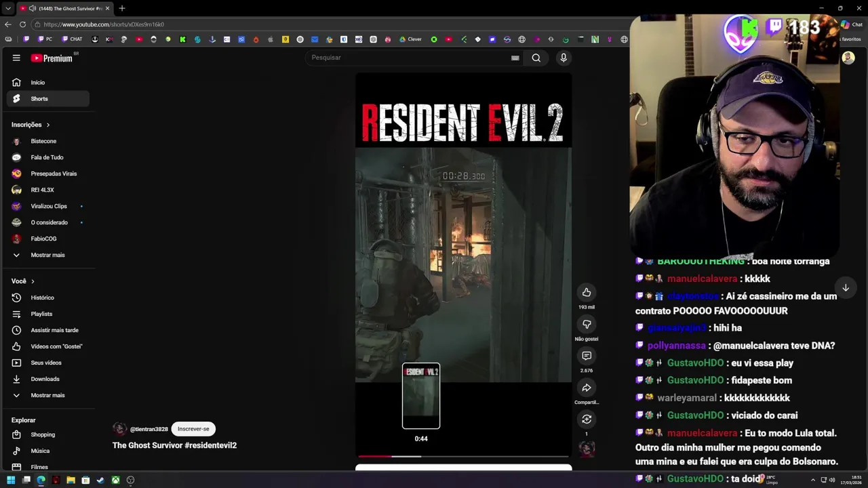
Task: Open the Clever bookmark
Action: click(410, 39)
